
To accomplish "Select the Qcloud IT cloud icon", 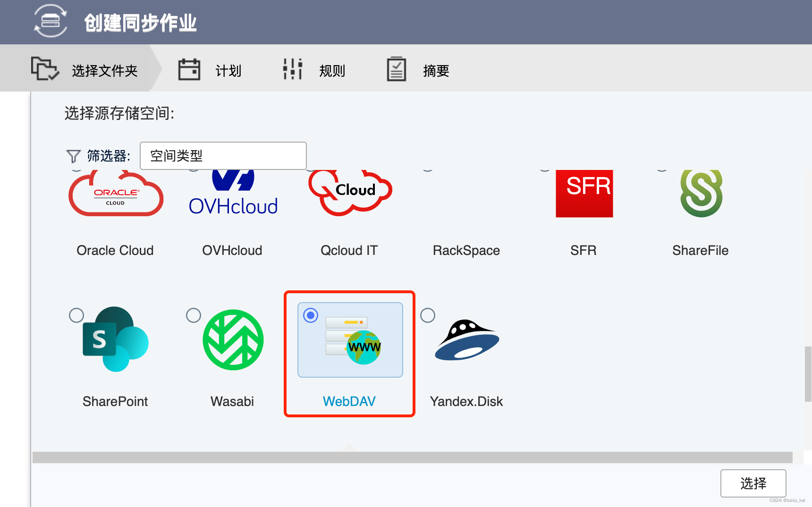I will click(349, 191).
